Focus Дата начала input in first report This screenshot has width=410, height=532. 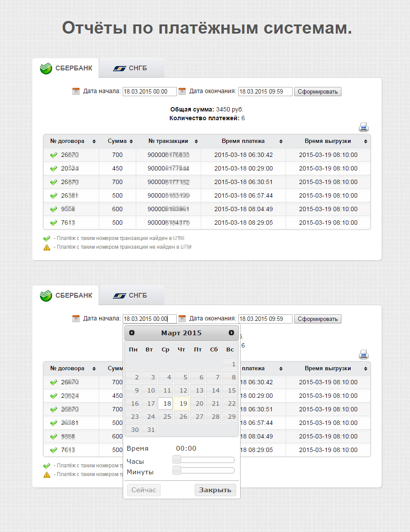coord(150,92)
